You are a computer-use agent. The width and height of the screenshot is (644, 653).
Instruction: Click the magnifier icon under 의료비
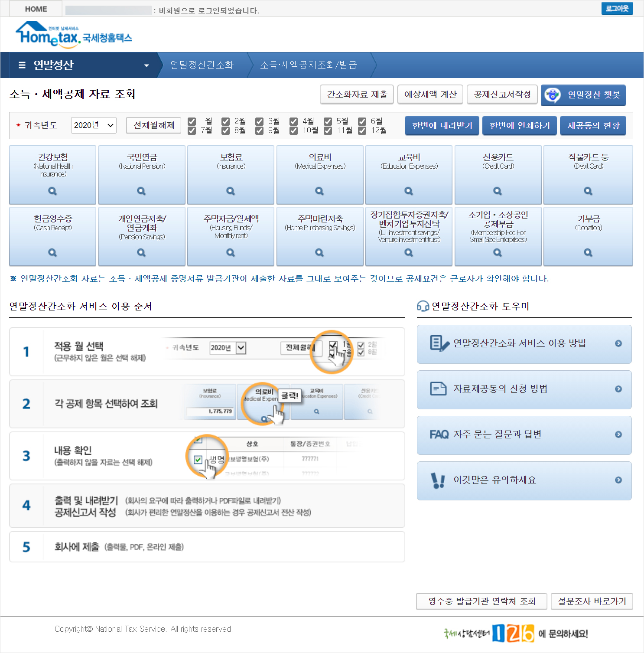tap(319, 191)
